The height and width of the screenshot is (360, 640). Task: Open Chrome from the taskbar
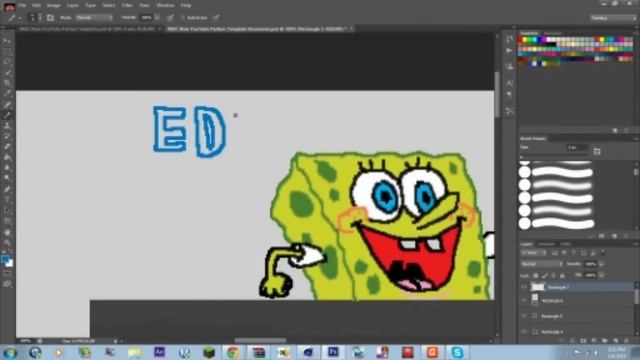click(x=233, y=352)
